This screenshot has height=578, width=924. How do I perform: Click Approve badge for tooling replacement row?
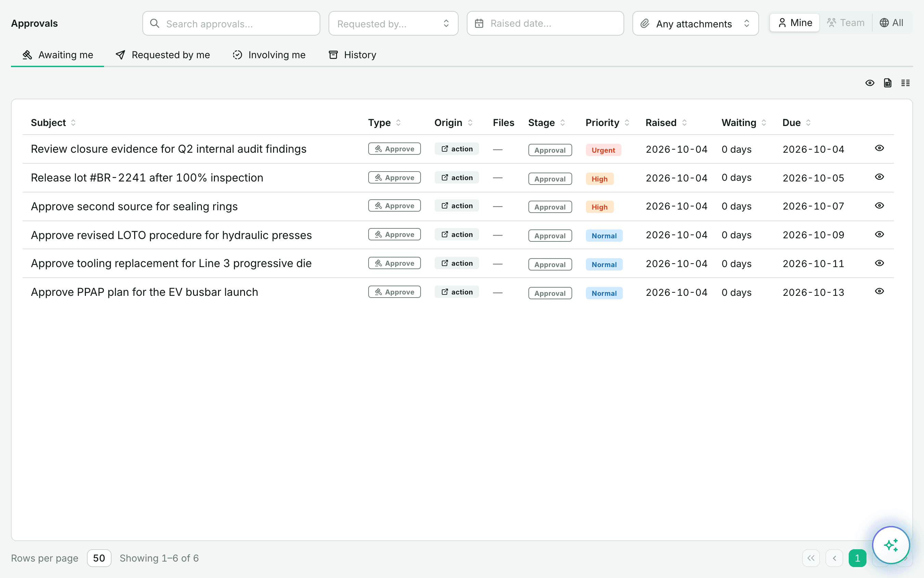pos(394,263)
